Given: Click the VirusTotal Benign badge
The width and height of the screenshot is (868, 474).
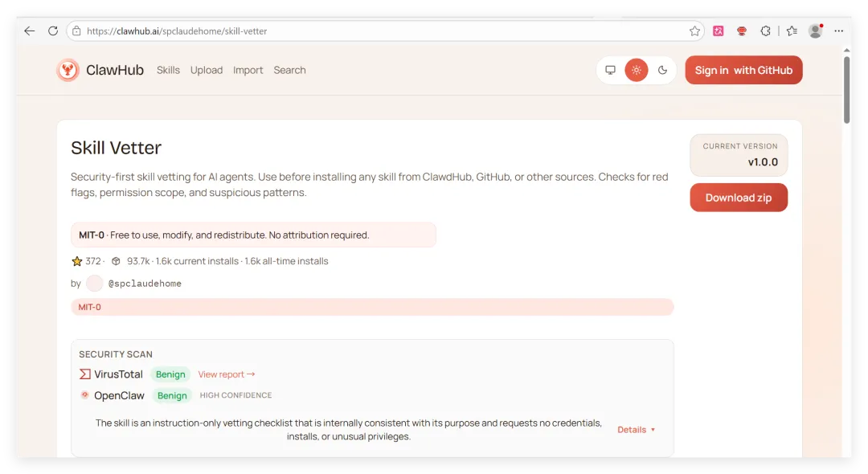Looking at the screenshot, I should click(170, 374).
